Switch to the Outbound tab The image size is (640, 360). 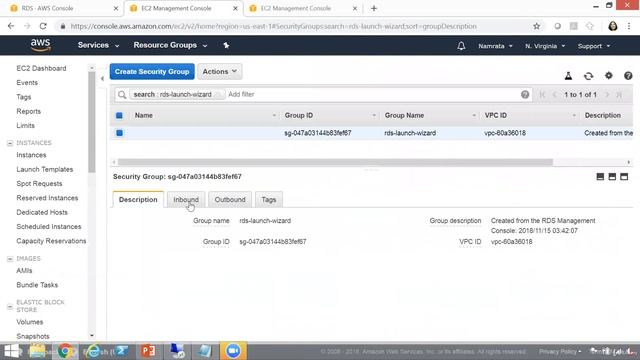tap(230, 200)
